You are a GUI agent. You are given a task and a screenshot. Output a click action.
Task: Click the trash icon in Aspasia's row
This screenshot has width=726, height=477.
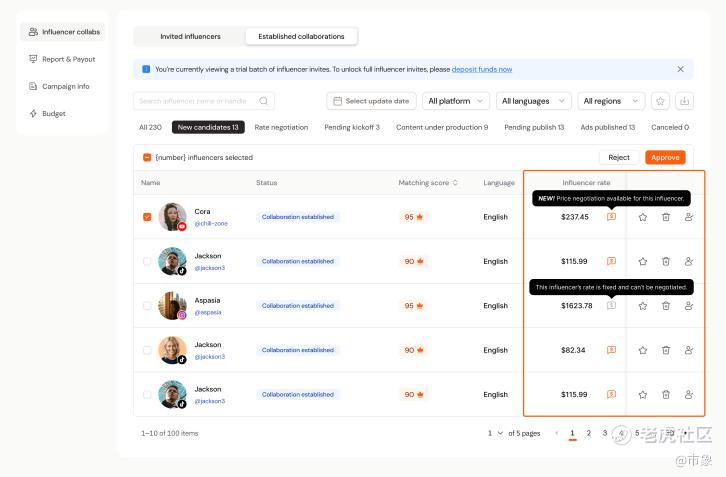[666, 306]
